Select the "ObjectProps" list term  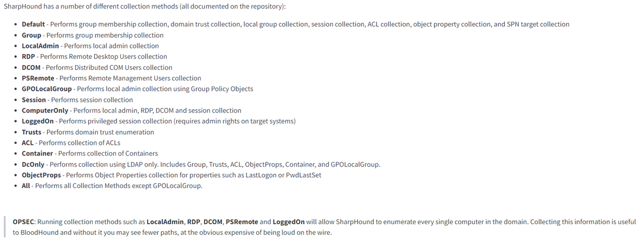click(x=41, y=175)
